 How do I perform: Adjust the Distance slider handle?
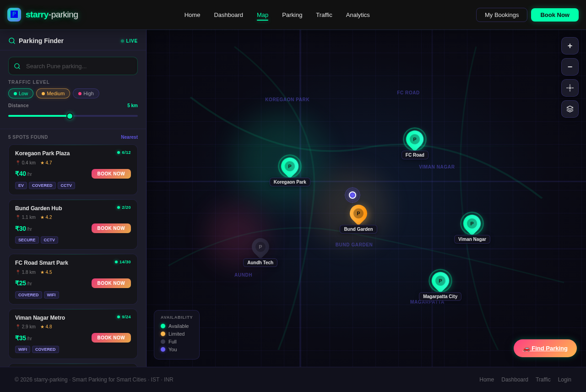coord(70,116)
